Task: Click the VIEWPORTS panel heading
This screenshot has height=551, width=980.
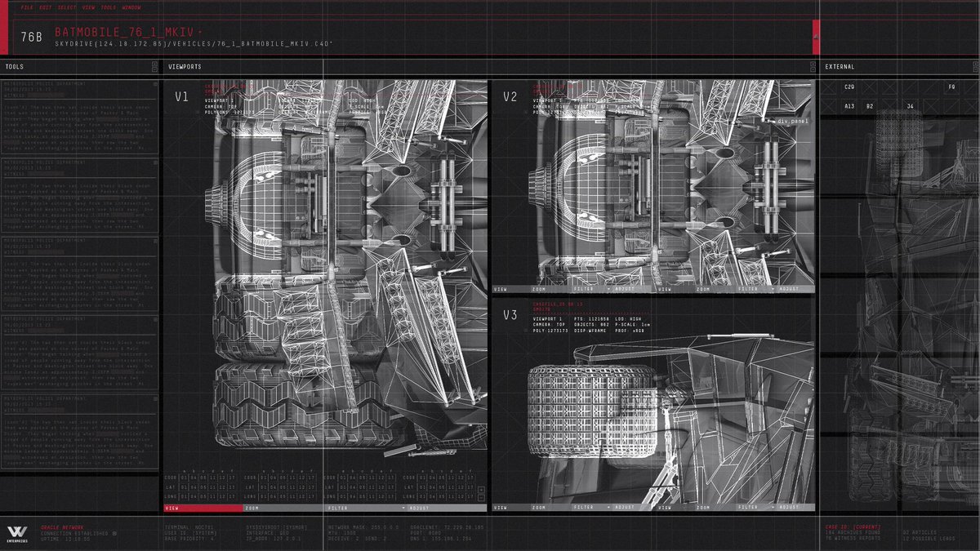Action: 185,67
